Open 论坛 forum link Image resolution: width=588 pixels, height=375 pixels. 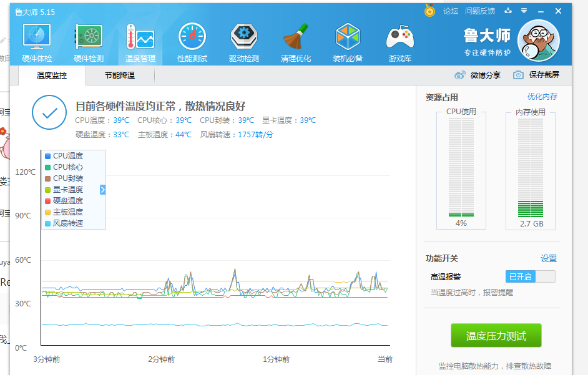pos(451,11)
